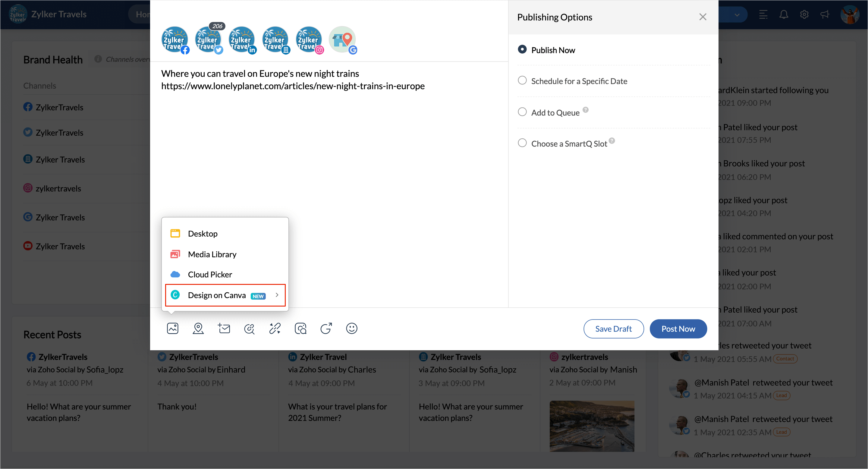Viewport: 868px width, 469px height.
Task: Click the mention lookup icon in toolbar
Action: pyautogui.click(x=249, y=328)
